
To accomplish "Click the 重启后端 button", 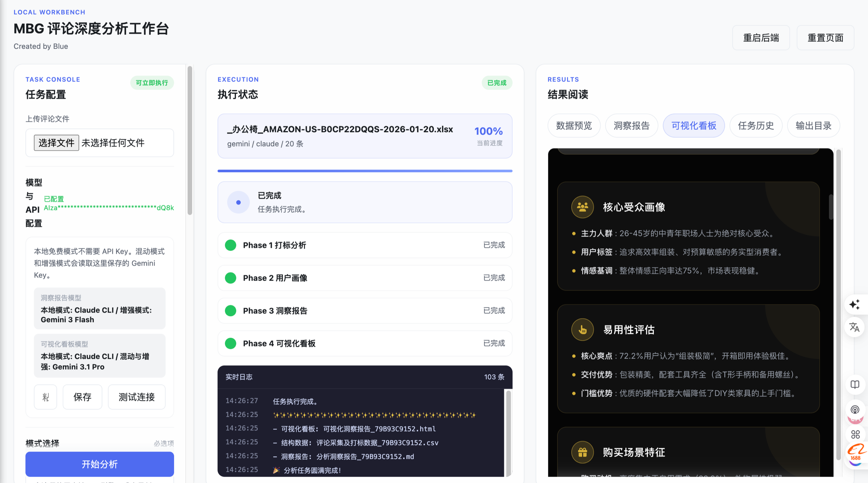I will point(760,38).
